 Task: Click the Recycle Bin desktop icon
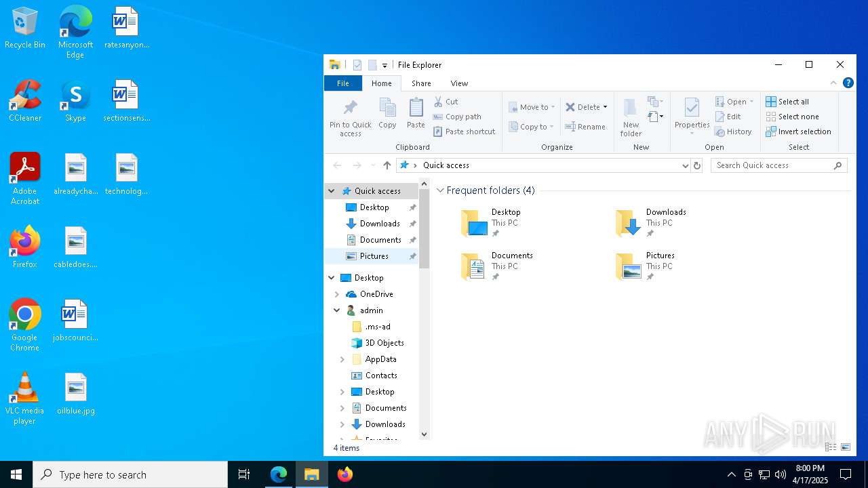24,28
